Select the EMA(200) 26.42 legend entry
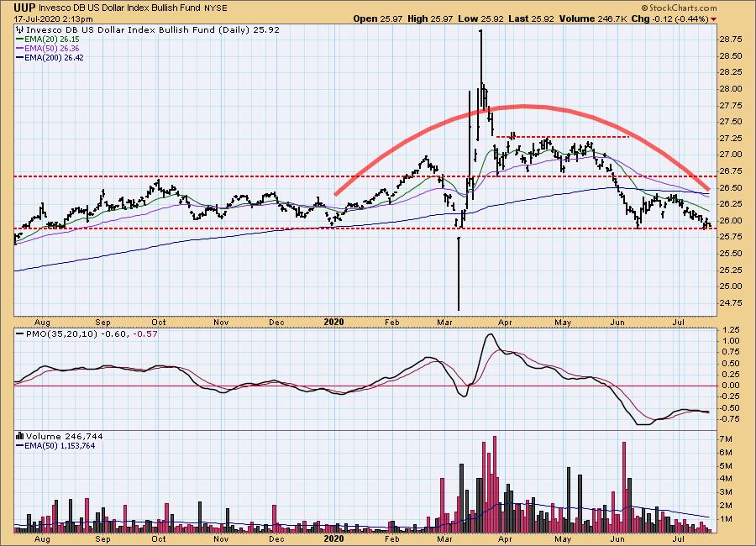This screenshot has height=546, width=756. 50,58
